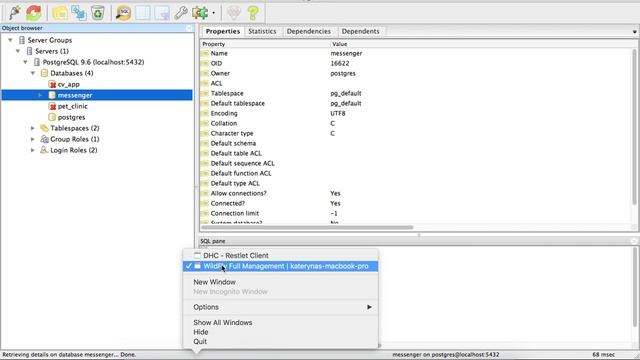This screenshot has width=640, height=360.
Task: Select the messenger database row
Action: pos(97,95)
